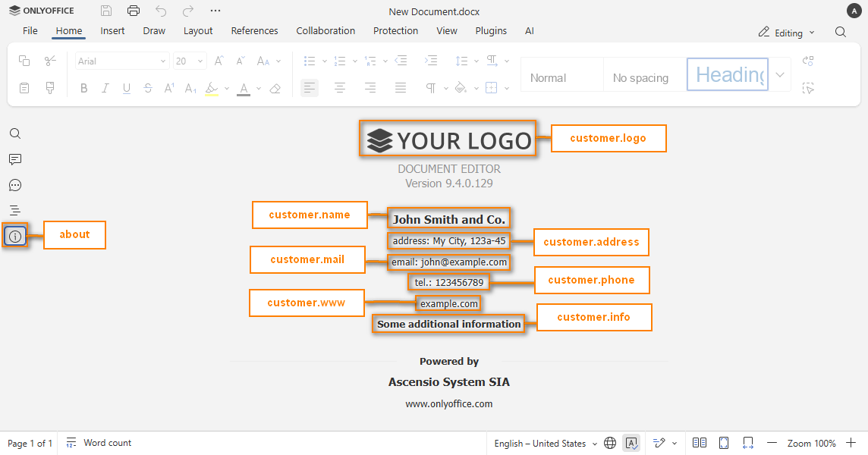868x455 pixels.
Task: Clear text style with eraser icon
Action: [275, 88]
